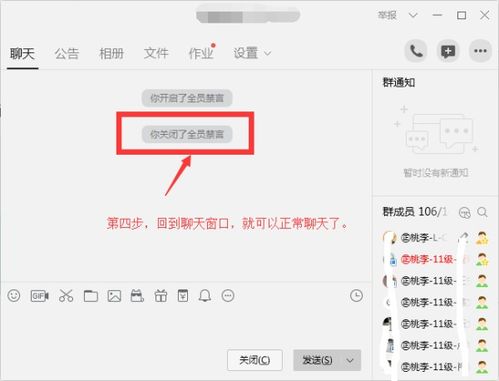Open the 公告 tab
Viewport: 499px width, 381px height.
(67, 53)
